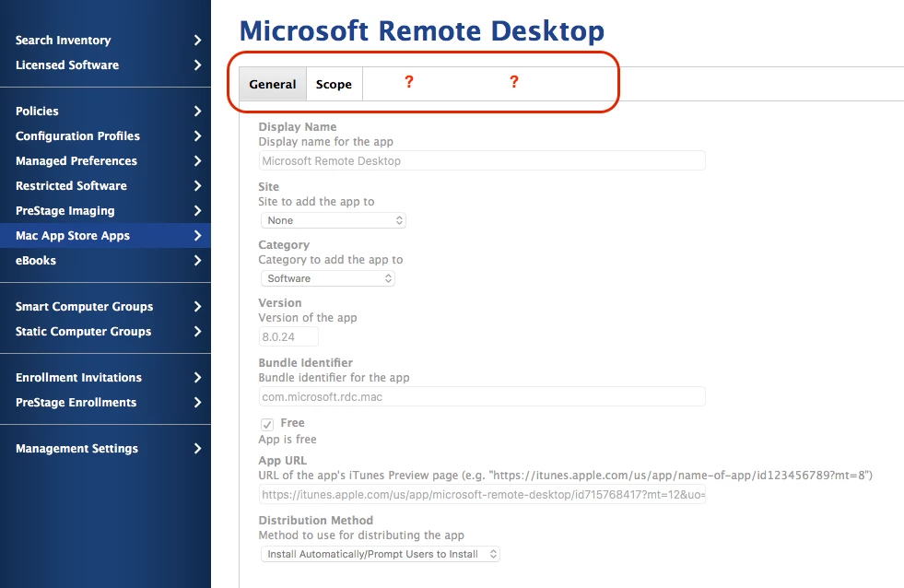Click chevron next to PreStage Imaging
Viewport: 904px width, 588px height.
tap(198, 210)
